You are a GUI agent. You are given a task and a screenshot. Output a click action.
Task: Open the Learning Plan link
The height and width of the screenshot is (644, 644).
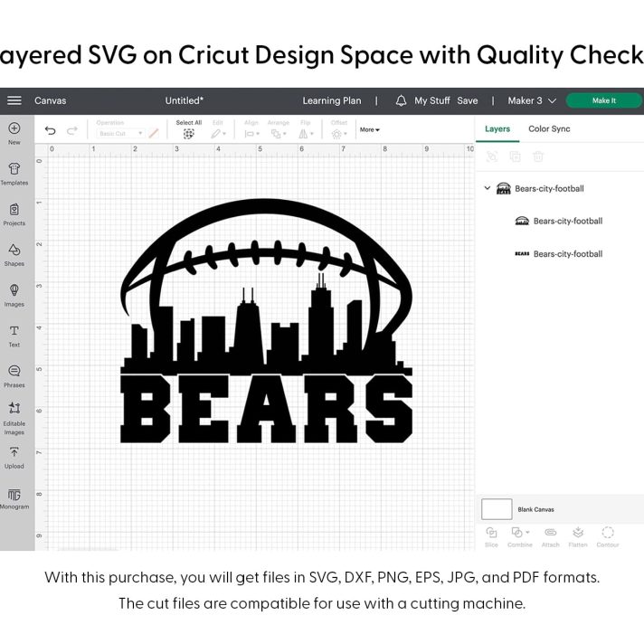332,100
